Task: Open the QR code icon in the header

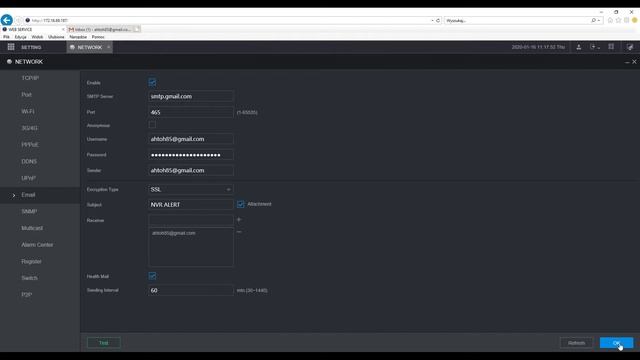Action: pos(611,47)
